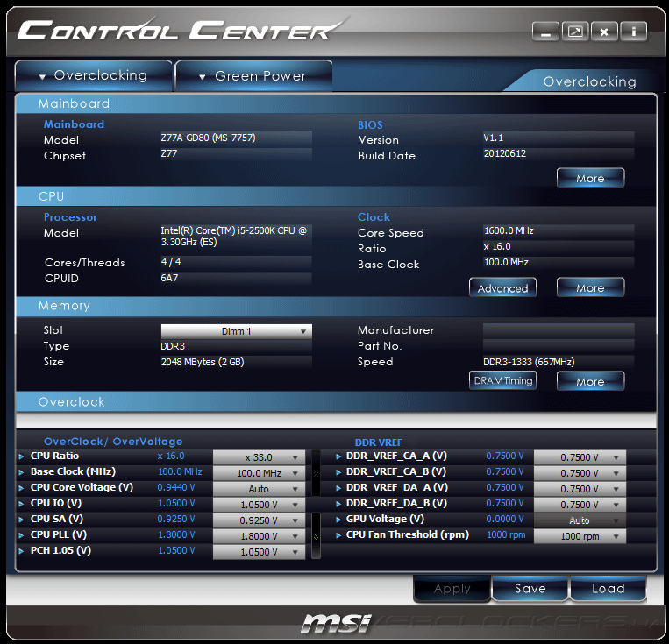Open GPU Voltage Auto dropdown
The height and width of the screenshot is (644, 669).
click(580, 520)
